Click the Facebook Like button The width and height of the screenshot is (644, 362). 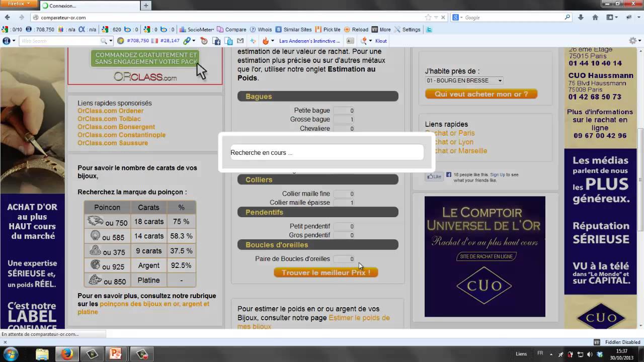pyautogui.click(x=434, y=176)
